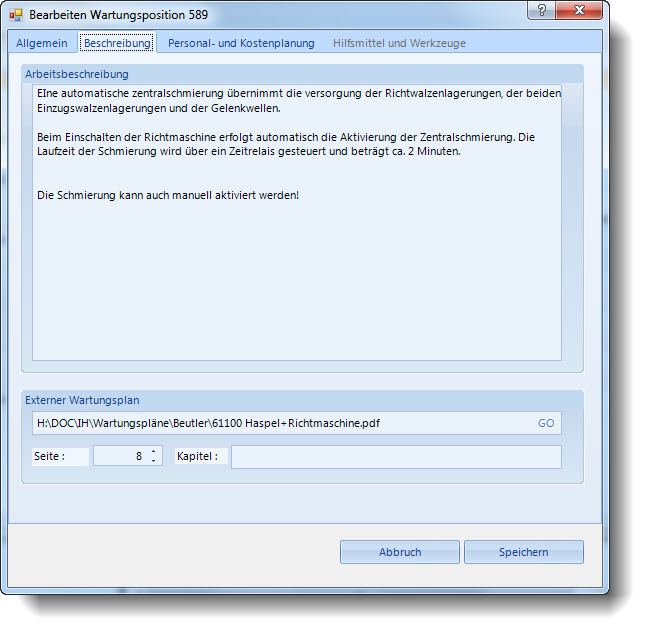Viewport: 650px width, 635px height.
Task: Switch to the Allgemein tab
Action: [x=42, y=43]
